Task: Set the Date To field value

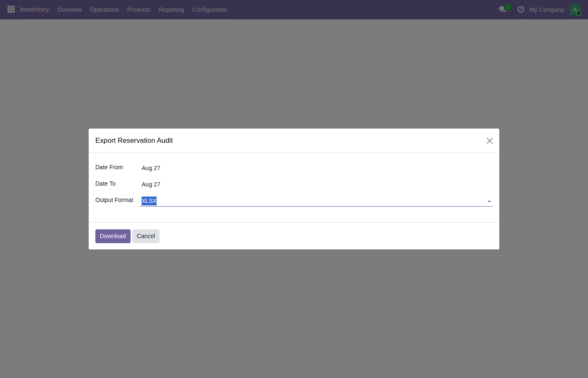Action: pyautogui.click(x=316, y=184)
